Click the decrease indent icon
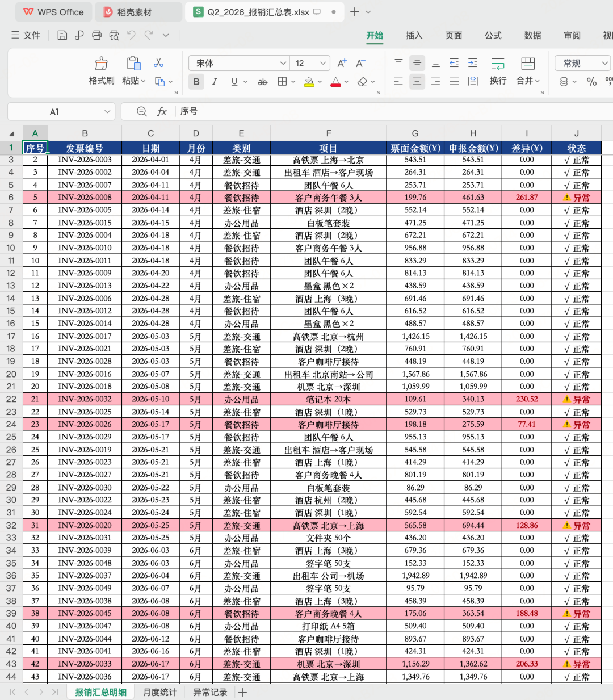The width and height of the screenshot is (613, 700). (x=454, y=63)
